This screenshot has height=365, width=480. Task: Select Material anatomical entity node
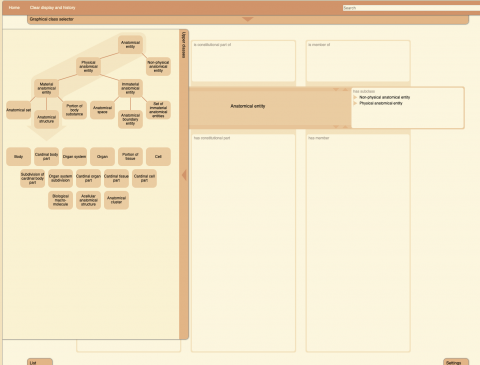pyautogui.click(x=46, y=88)
